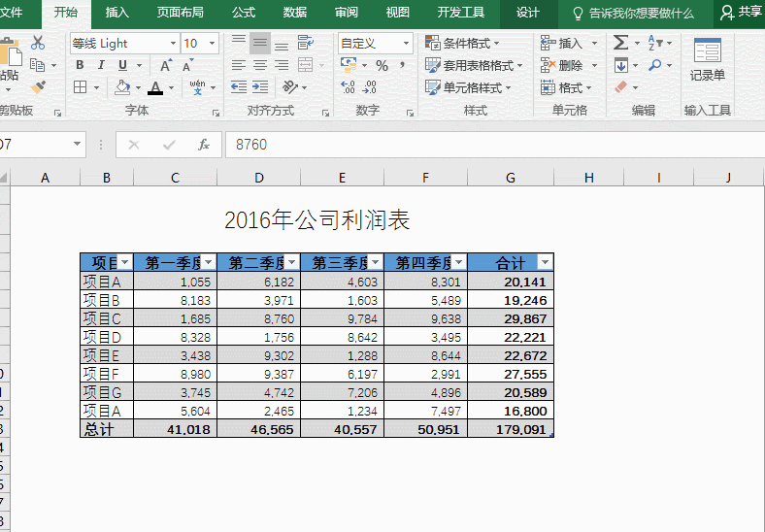Toggle Italic formatting
The width and height of the screenshot is (765, 532).
(101, 65)
